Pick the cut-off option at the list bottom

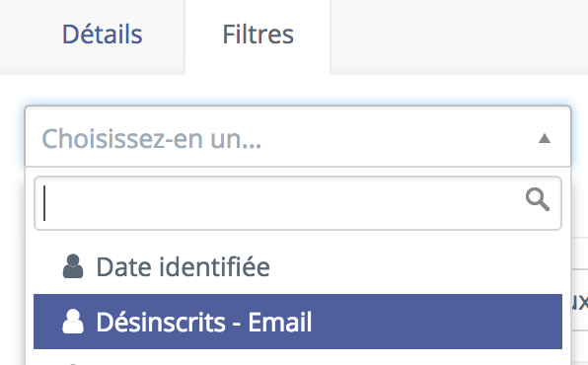(x=298, y=359)
